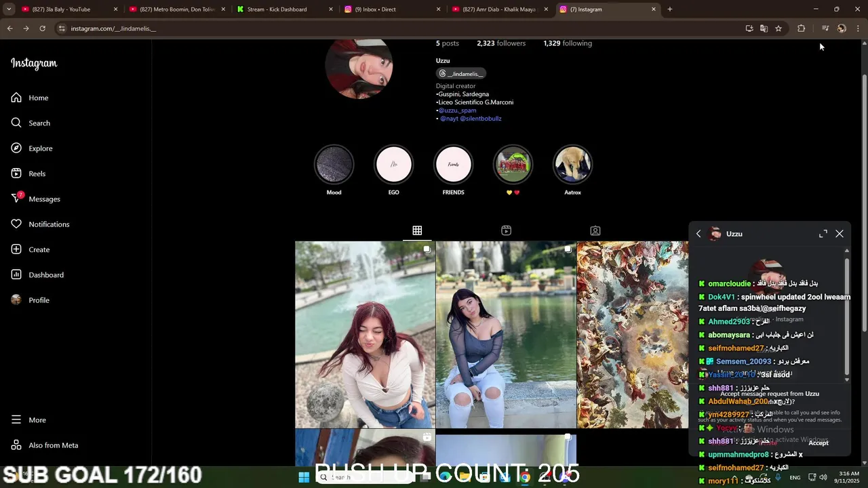The image size is (868, 488).
Task: Switch to the Reels profile tab
Action: click(x=506, y=230)
